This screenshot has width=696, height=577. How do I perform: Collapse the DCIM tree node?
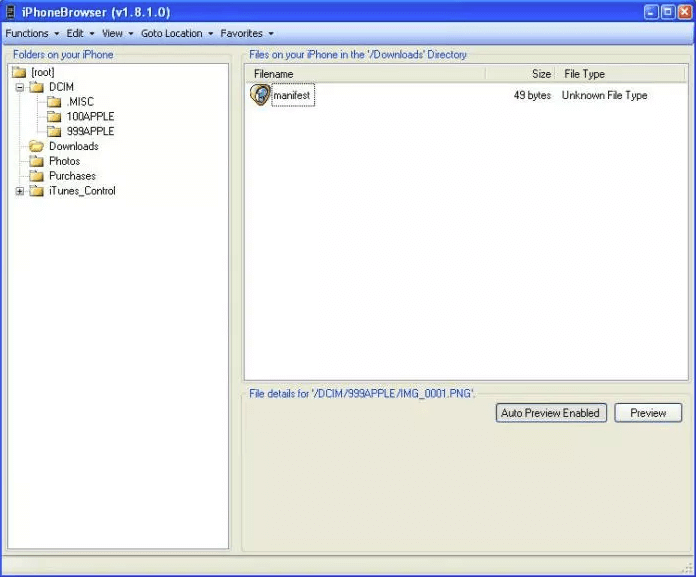tap(20, 87)
